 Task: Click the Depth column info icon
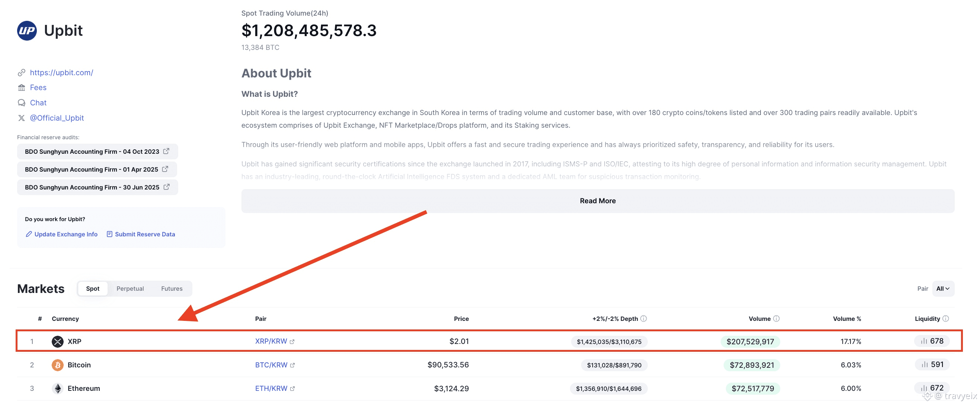coord(644,319)
